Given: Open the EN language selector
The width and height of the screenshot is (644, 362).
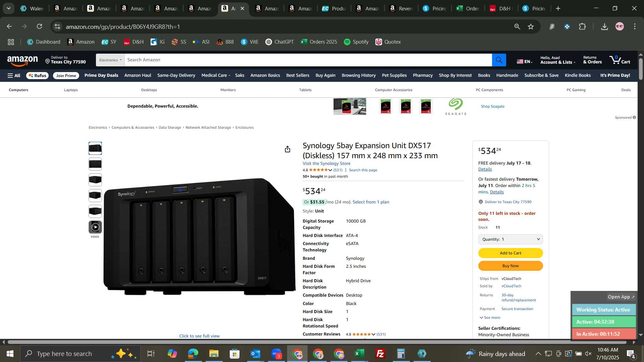Looking at the screenshot, I should point(525,61).
